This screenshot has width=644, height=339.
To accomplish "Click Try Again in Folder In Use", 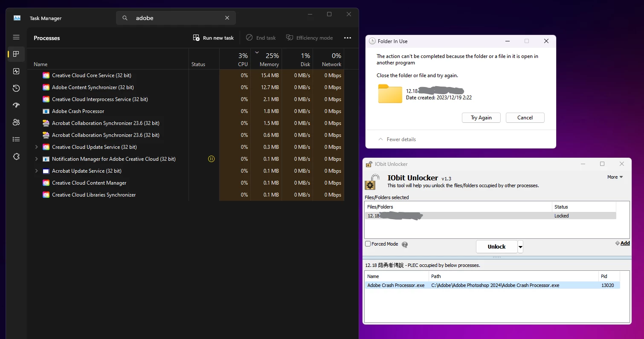I will [x=481, y=118].
